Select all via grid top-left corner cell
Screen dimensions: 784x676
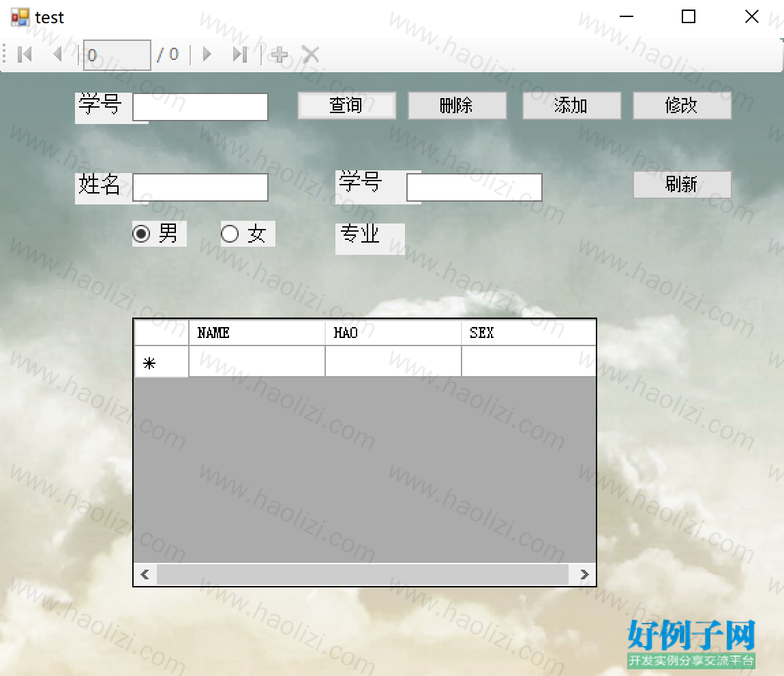coord(162,333)
